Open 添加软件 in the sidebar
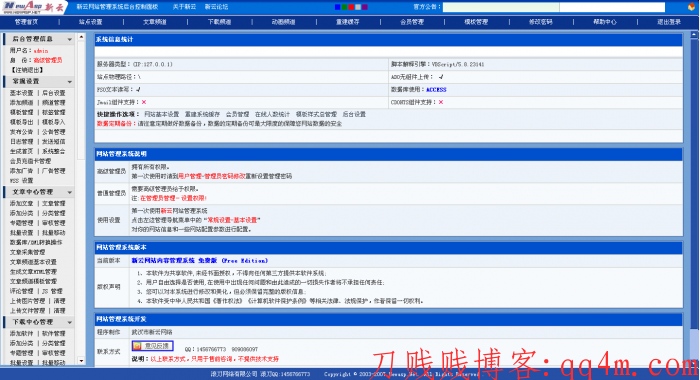This screenshot has width=700, height=380. point(21,334)
